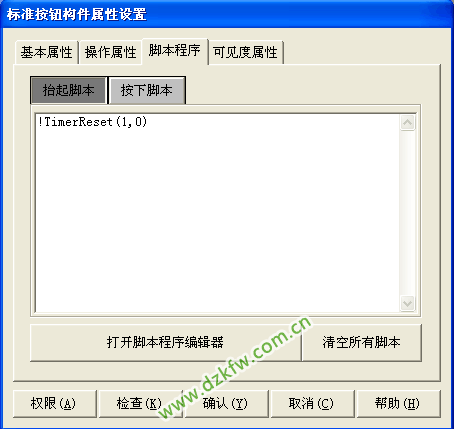The height and width of the screenshot is (429, 454).
Task: Confirm settings with 确认(Y)
Action: (227, 404)
